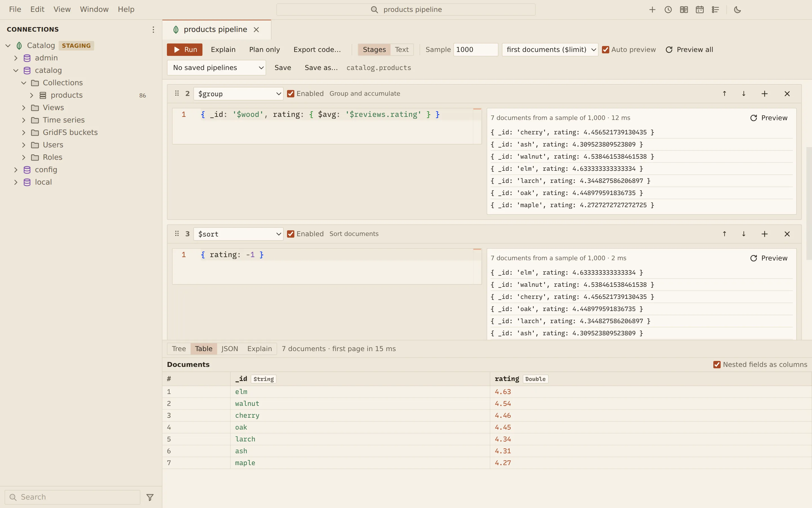
Task: Open the $sort stage operator dropdown
Action: point(238,234)
